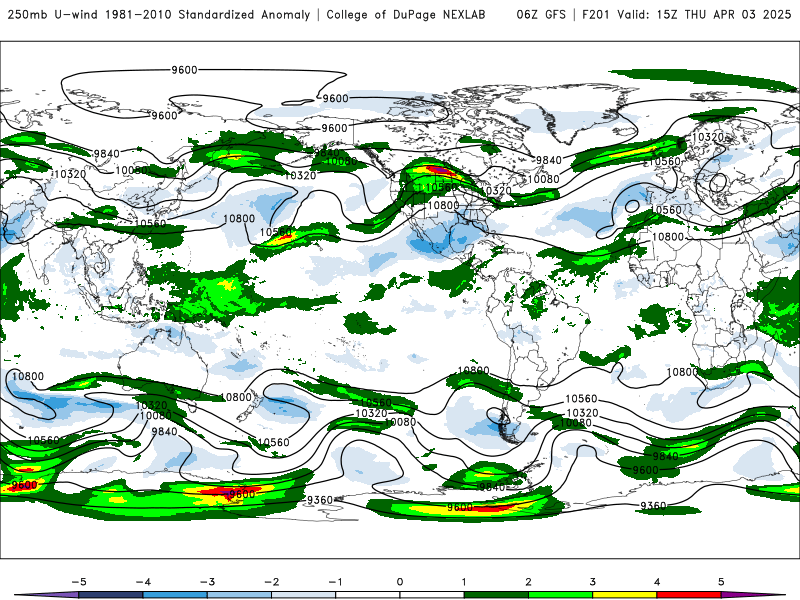Select the dark green colorbar segment between 1 and 2
The width and height of the screenshot is (800, 600).
[x=496, y=595]
